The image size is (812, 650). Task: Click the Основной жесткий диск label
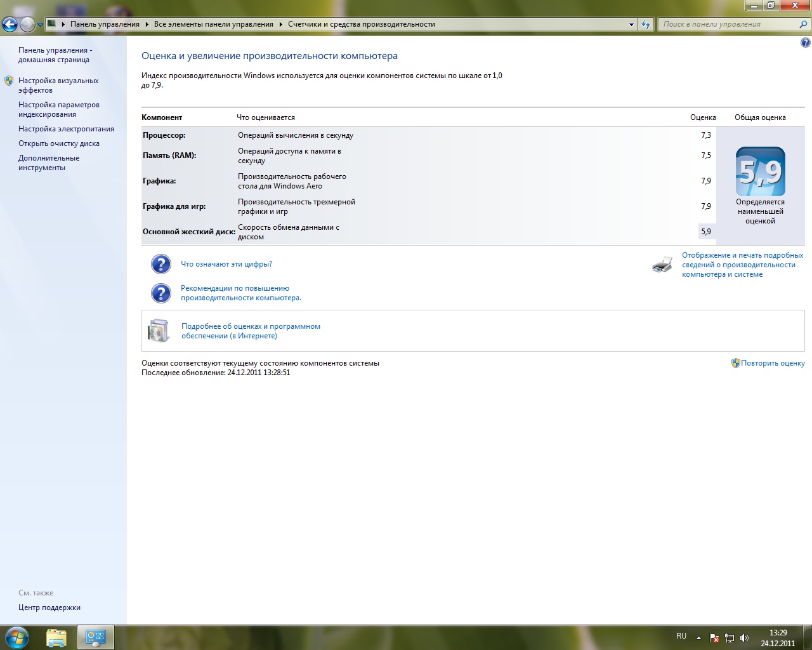[189, 232]
